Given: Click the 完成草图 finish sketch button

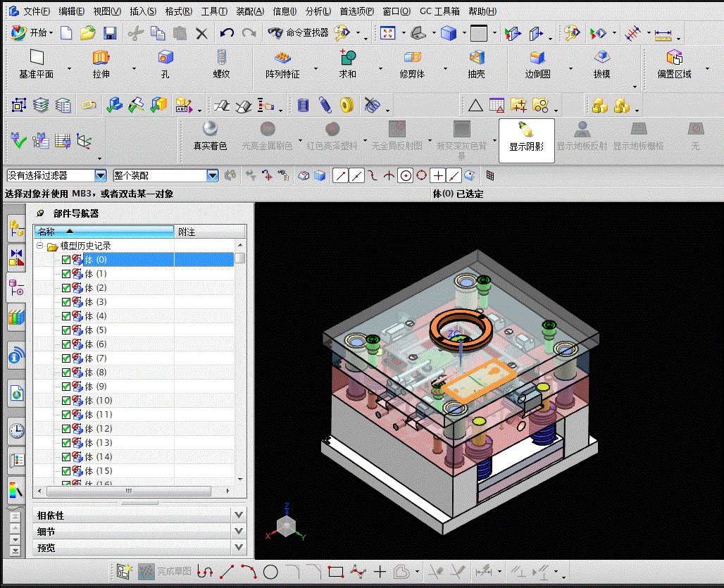Looking at the screenshot, I should click(x=165, y=571).
